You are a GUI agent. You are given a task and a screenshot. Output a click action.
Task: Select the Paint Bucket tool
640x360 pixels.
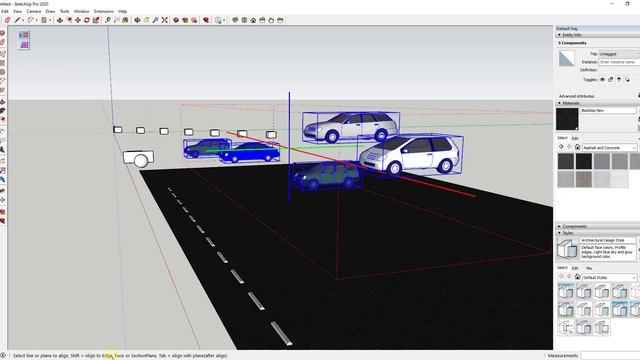[x=125, y=20]
